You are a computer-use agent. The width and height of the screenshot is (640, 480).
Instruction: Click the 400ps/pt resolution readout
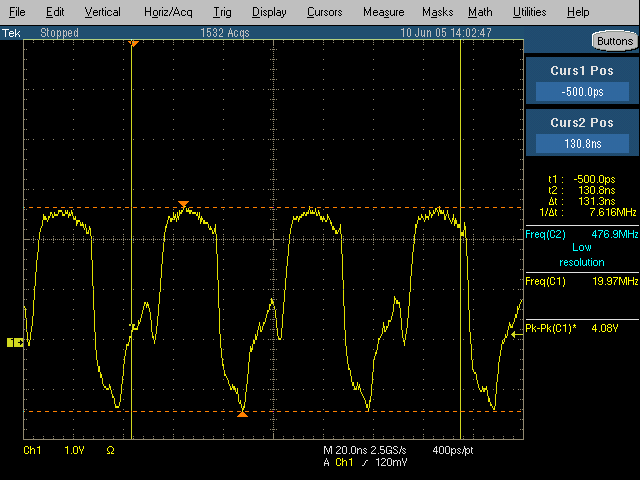(453, 450)
